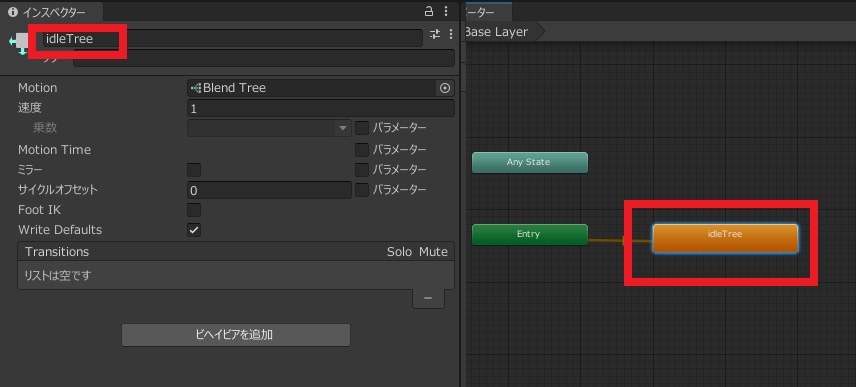Toggle the Write Defaults checkbox
This screenshot has width=856, height=387.
point(194,230)
